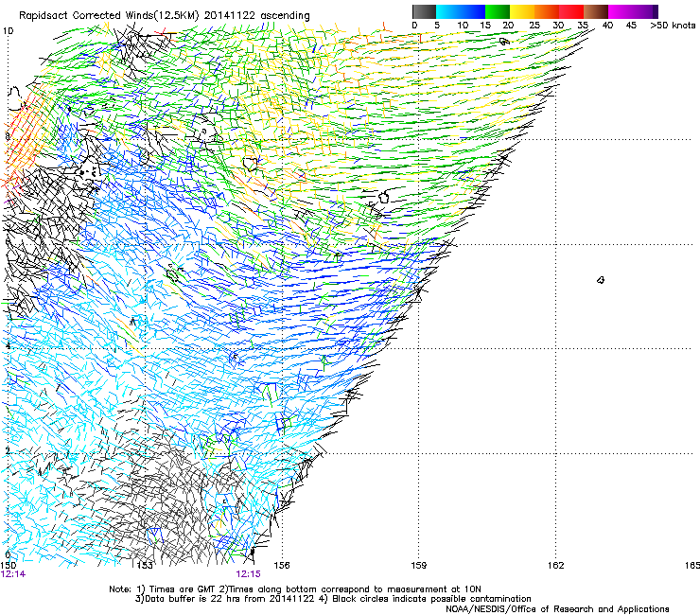
Task: Click the yellow-orange 20-30 knots legend band
Action: tap(534, 11)
